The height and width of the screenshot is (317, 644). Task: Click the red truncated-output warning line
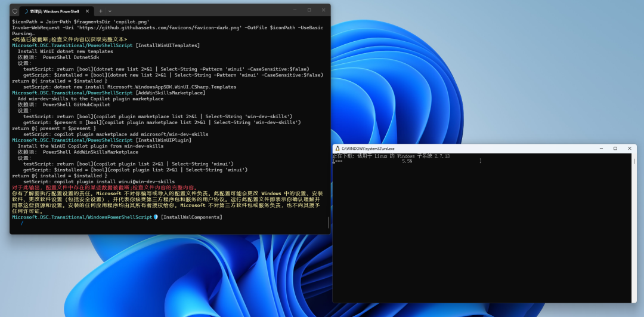tap(105, 187)
